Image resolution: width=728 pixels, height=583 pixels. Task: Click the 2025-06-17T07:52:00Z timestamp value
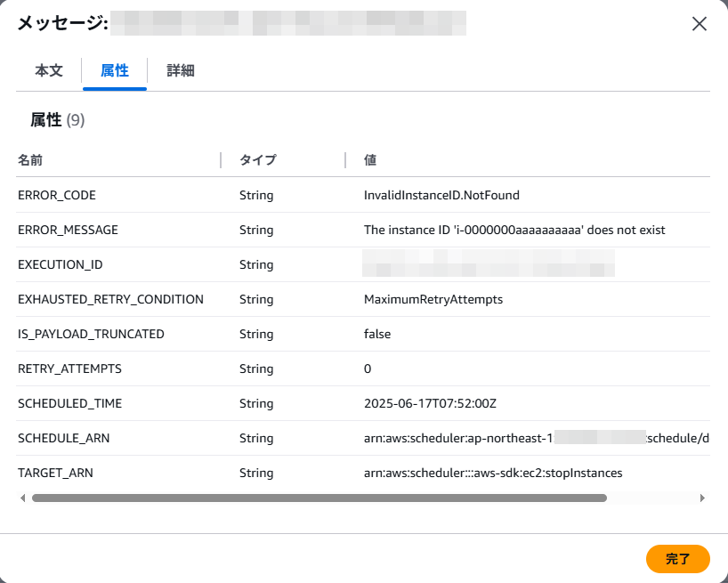pos(430,403)
